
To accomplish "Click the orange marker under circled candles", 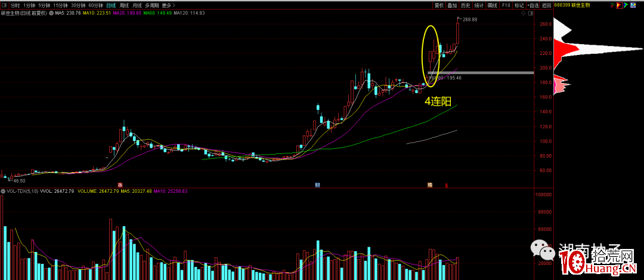I will 430,184.
